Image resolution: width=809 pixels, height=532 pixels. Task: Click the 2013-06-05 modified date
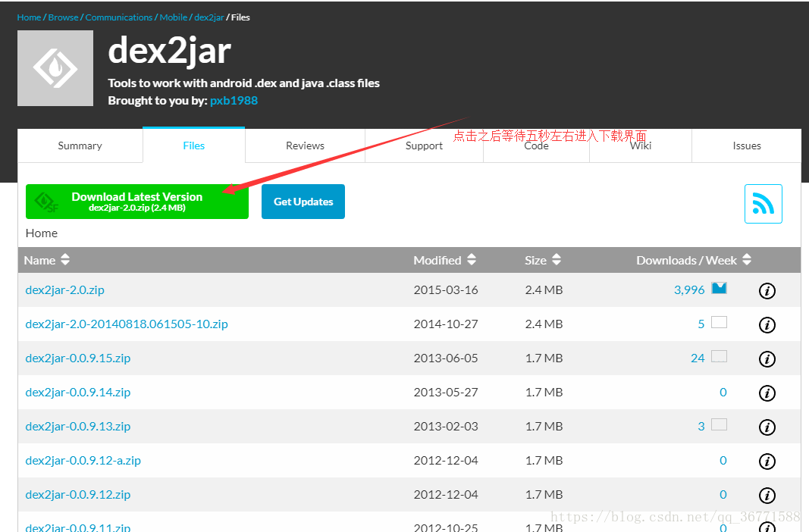(x=446, y=358)
